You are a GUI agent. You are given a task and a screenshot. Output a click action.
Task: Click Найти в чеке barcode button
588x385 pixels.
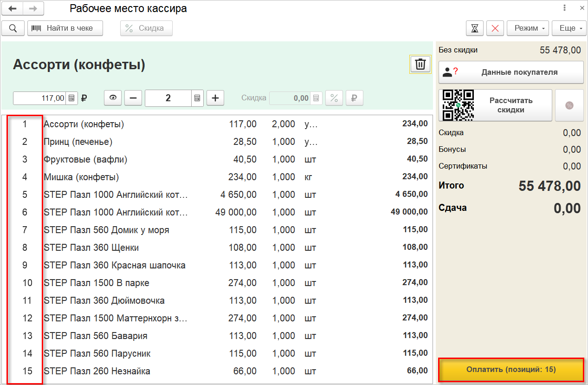click(65, 28)
